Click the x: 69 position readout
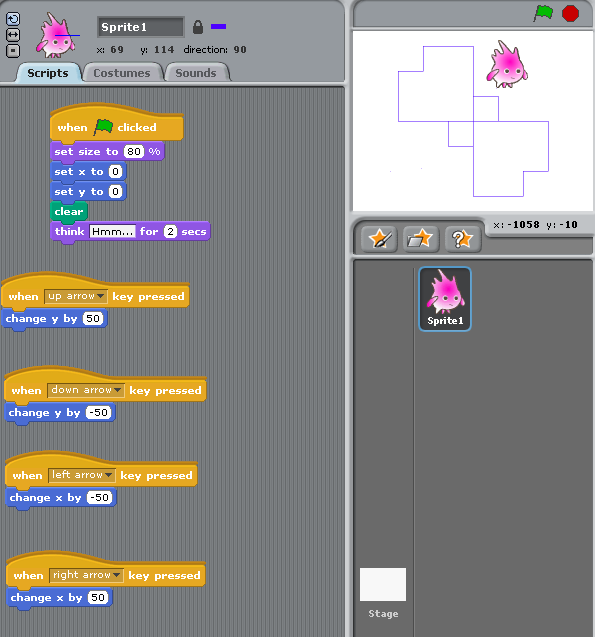Viewport: 595px width, 637px height. pos(110,50)
